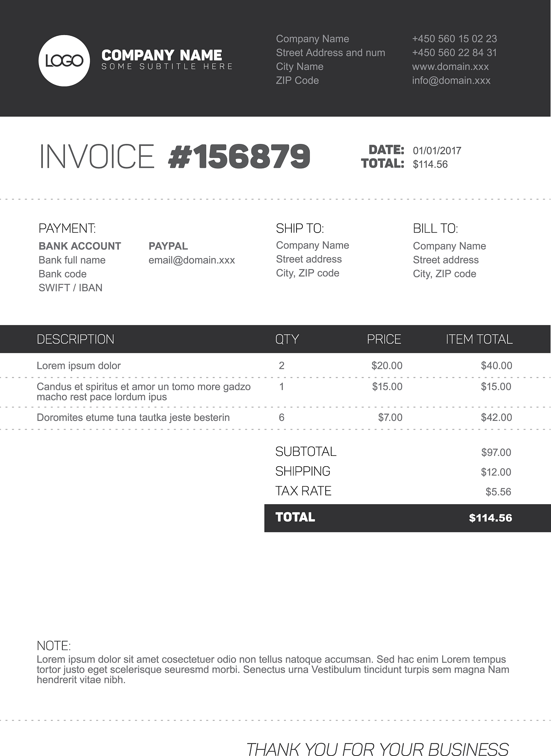This screenshot has width=551, height=756.
Task: Click the SUBTOTAL amount $97.00
Action: [x=496, y=453]
